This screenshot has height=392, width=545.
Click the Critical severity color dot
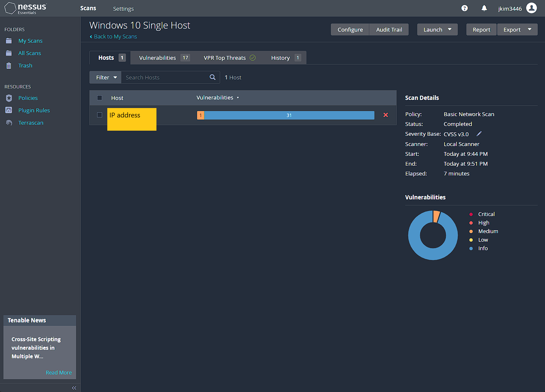471,214
